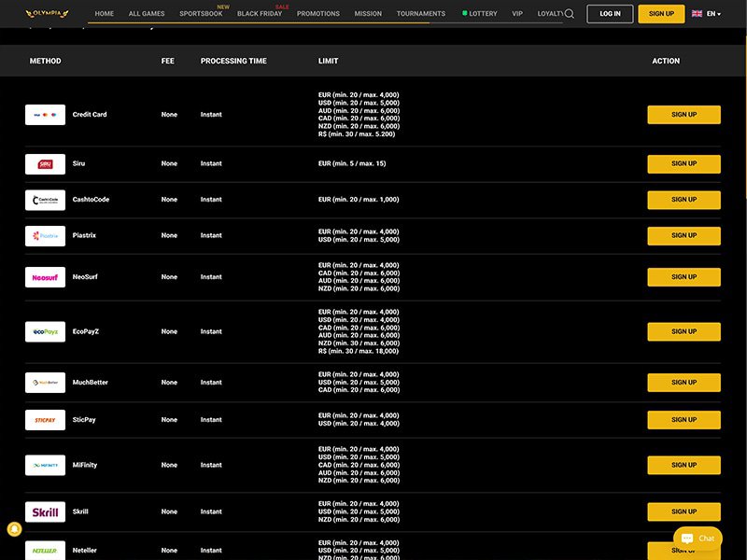Image resolution: width=747 pixels, height=560 pixels.
Task: Go to the Home menu item
Action: [x=104, y=14]
